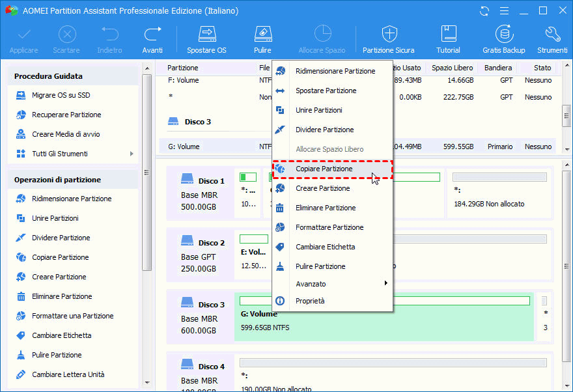The image size is (573, 392).
Task: Click the G: Volume usage bar in Disco 3
Action: [384, 301]
